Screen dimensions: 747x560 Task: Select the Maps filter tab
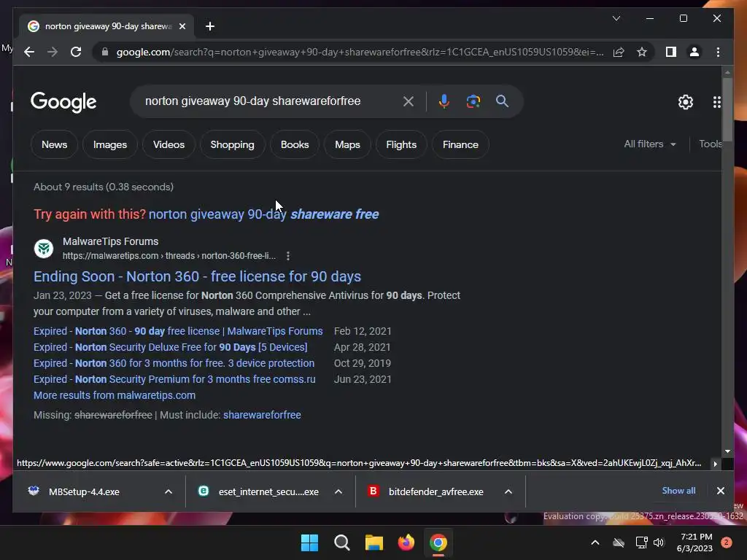click(x=347, y=144)
